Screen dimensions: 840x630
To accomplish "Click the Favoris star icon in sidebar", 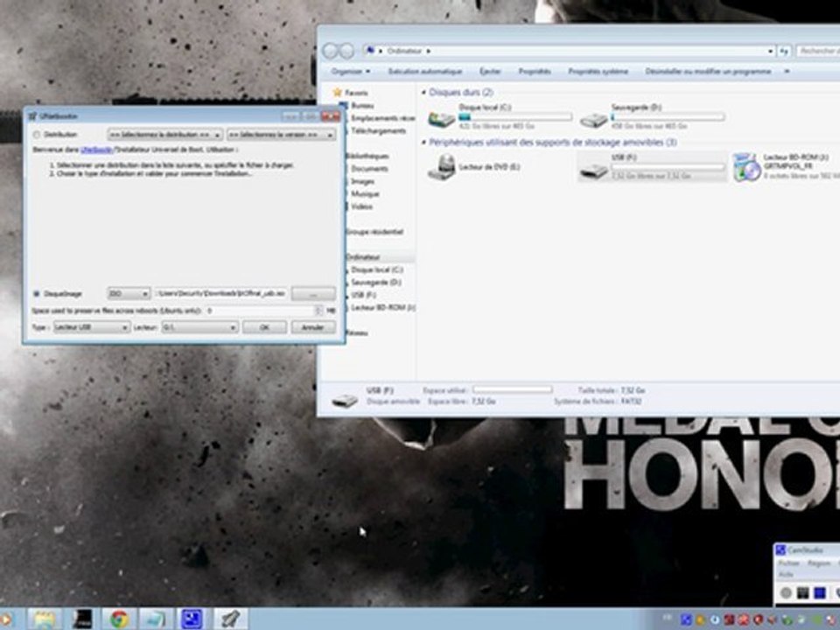I will 337,93.
